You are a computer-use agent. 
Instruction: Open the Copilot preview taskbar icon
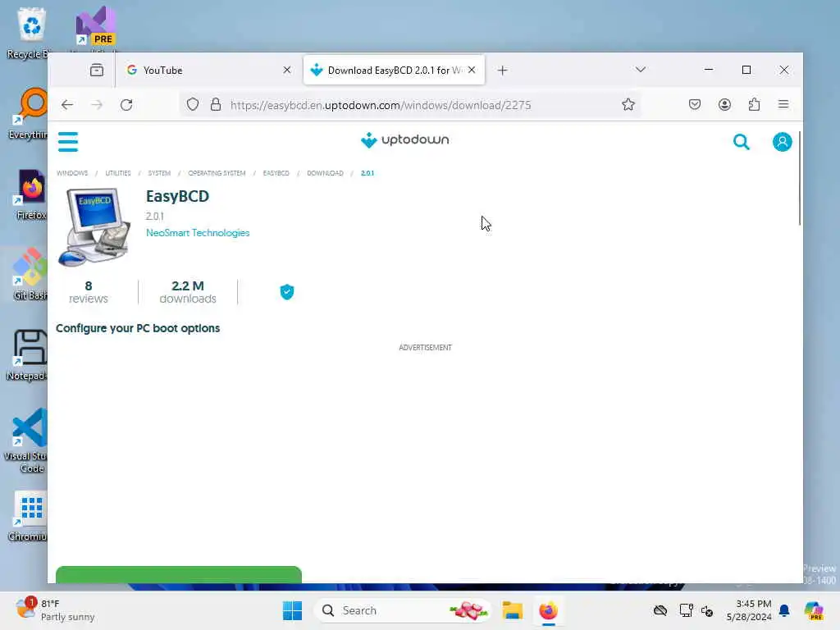814,610
